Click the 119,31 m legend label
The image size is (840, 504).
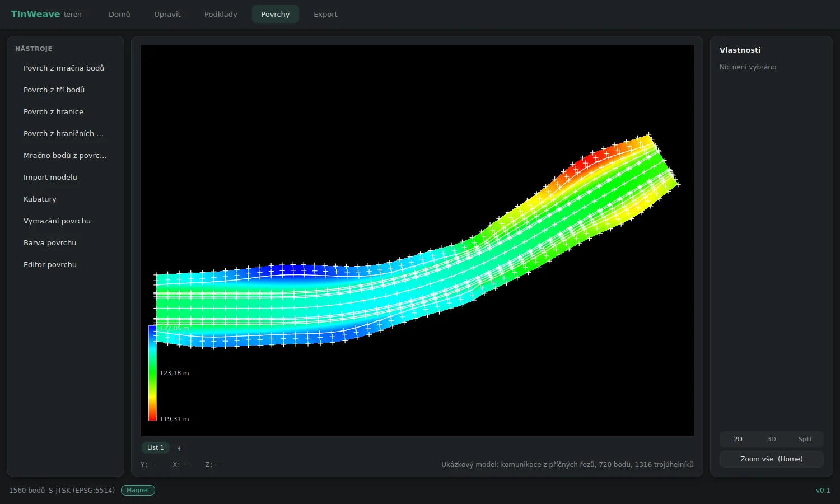[174, 419]
